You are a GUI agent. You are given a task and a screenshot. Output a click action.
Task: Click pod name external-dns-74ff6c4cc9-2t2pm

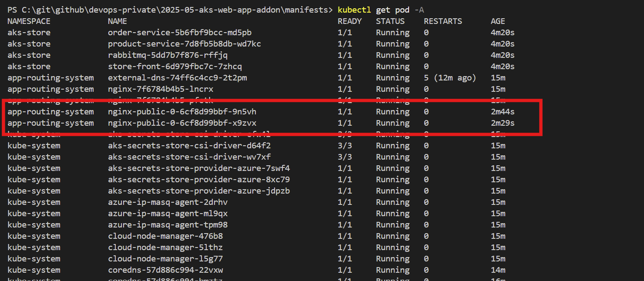(178, 78)
